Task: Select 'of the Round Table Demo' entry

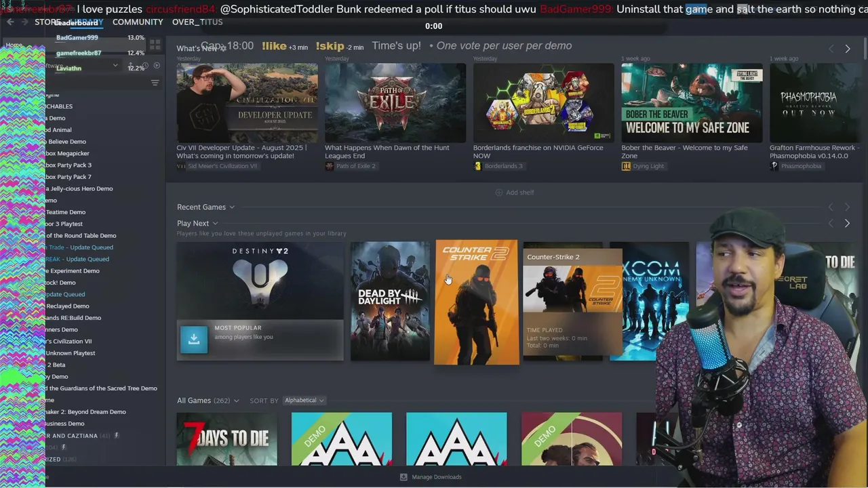Action: click(x=81, y=236)
